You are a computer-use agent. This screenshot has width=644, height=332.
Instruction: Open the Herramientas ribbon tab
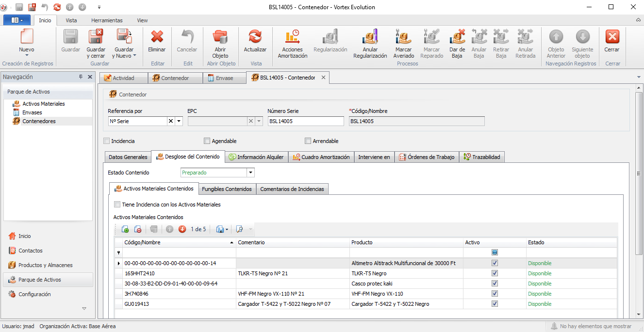(107, 20)
